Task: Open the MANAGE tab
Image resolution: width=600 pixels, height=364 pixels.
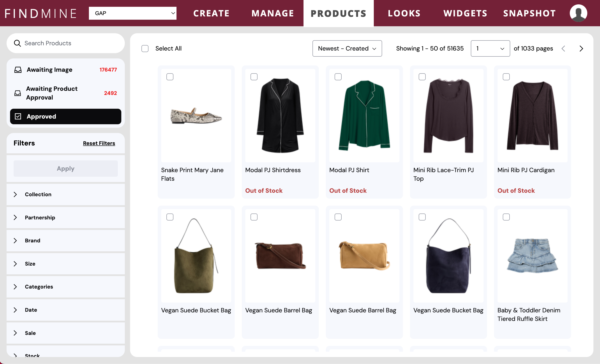Action: pyautogui.click(x=273, y=13)
